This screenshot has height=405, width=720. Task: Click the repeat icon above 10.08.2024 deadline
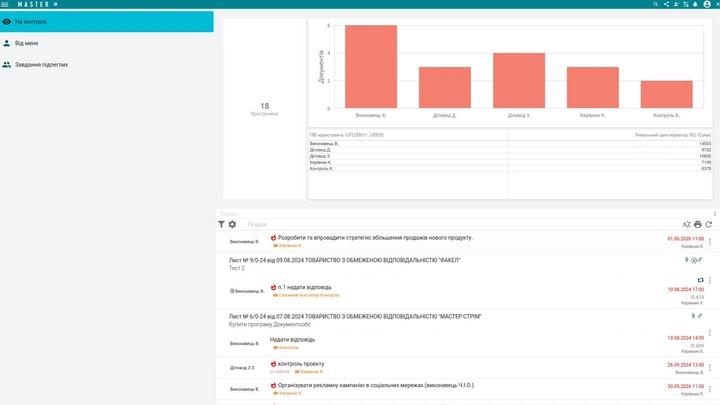[x=700, y=280]
